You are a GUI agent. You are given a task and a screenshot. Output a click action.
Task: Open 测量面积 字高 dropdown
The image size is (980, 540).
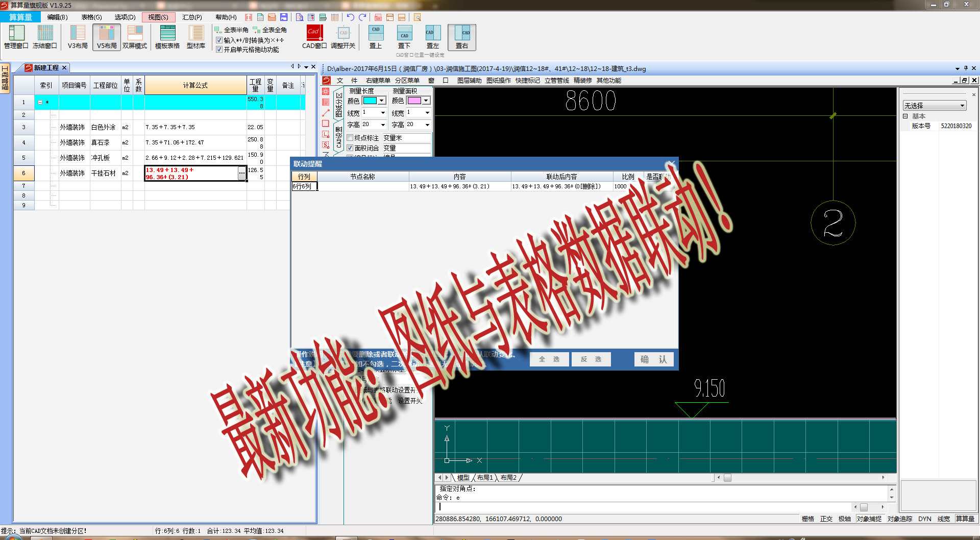pos(427,125)
